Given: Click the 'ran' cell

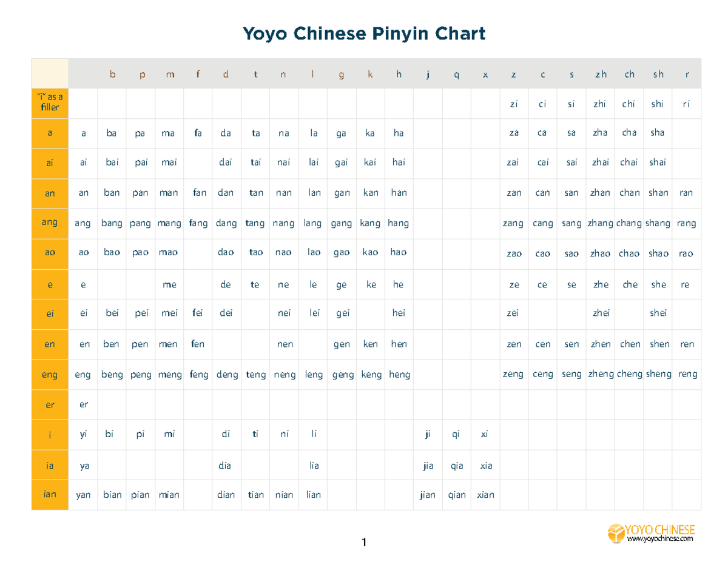Looking at the screenshot, I should (686, 193).
